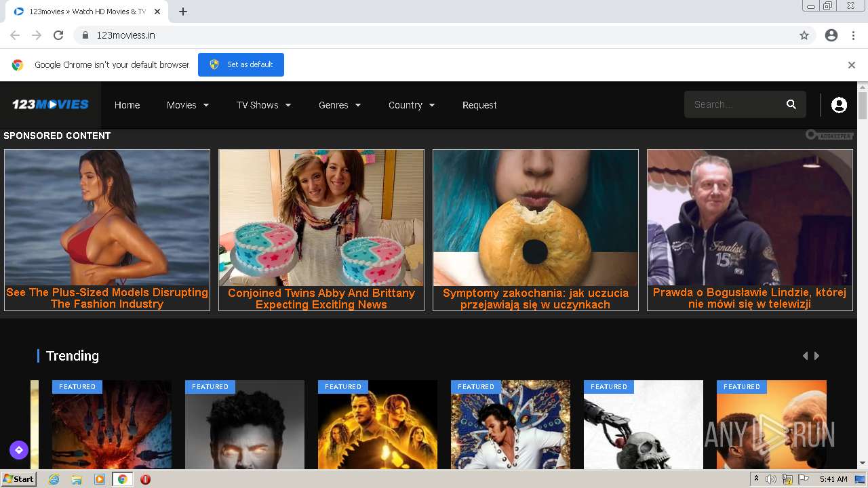Open Chrome profile avatar menu

pyautogui.click(x=831, y=35)
